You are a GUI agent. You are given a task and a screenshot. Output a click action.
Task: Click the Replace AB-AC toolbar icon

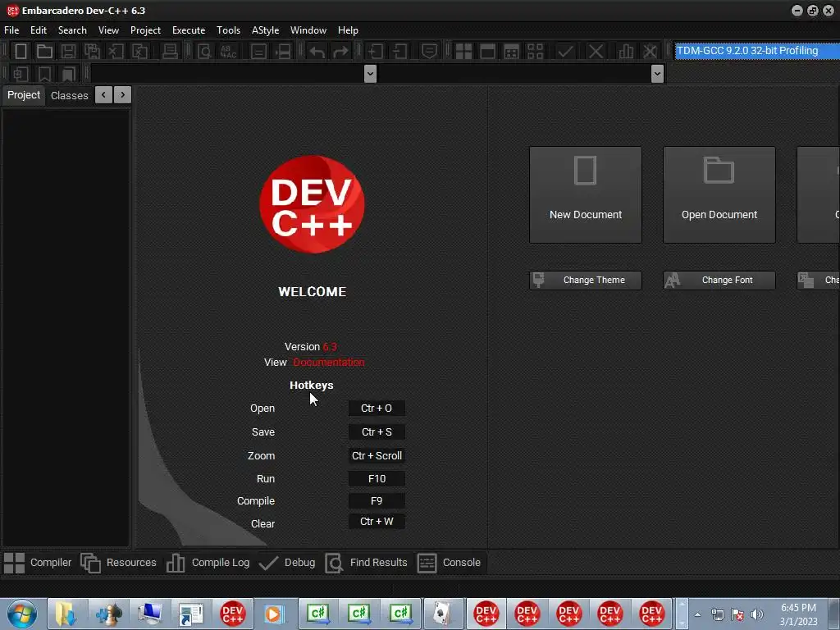coord(228,52)
